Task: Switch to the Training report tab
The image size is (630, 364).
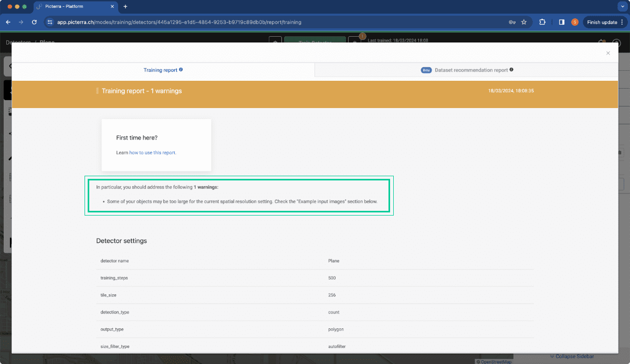Action: pos(163,70)
